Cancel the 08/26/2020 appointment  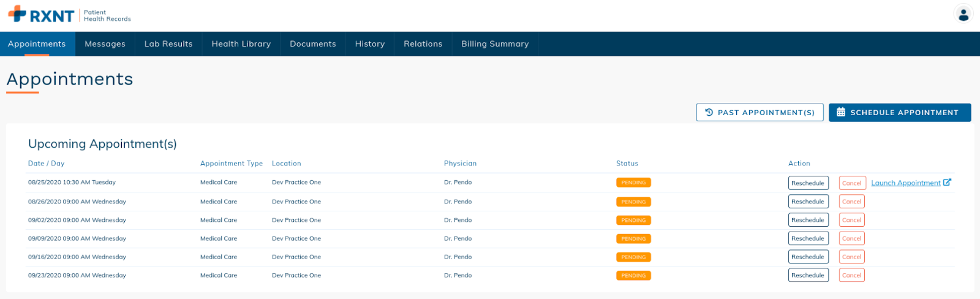[x=851, y=202]
